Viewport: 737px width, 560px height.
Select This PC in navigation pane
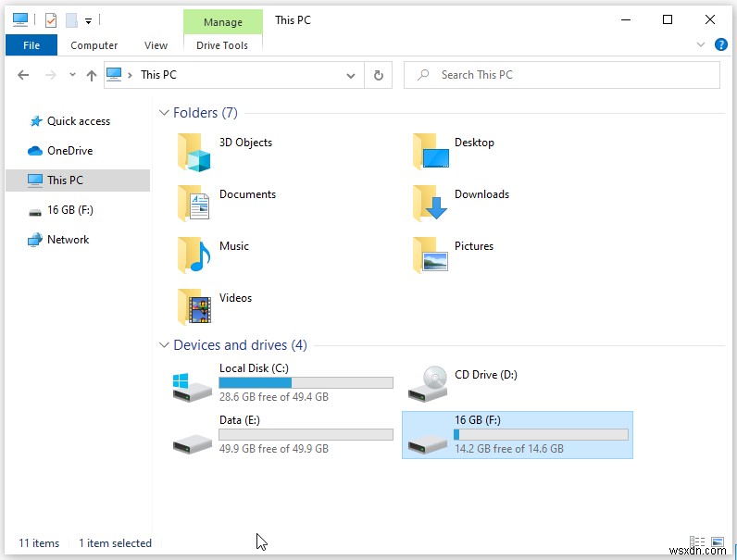78,180
